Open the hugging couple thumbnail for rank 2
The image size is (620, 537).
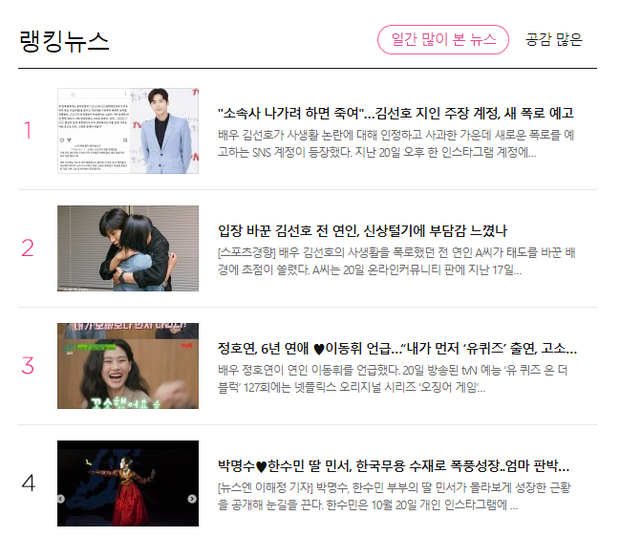128,248
